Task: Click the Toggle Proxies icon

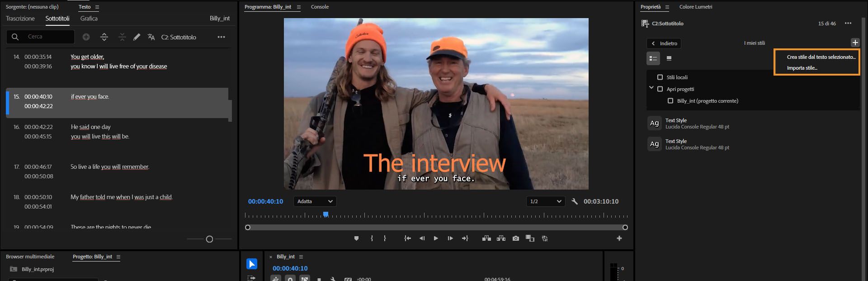Action: pyautogui.click(x=545, y=238)
